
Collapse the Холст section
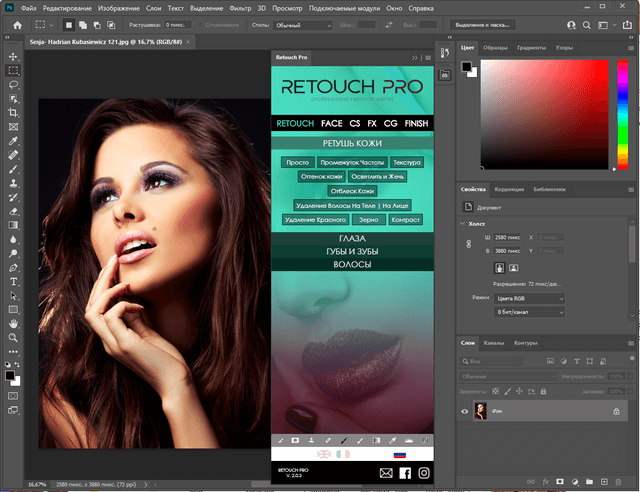tap(464, 223)
